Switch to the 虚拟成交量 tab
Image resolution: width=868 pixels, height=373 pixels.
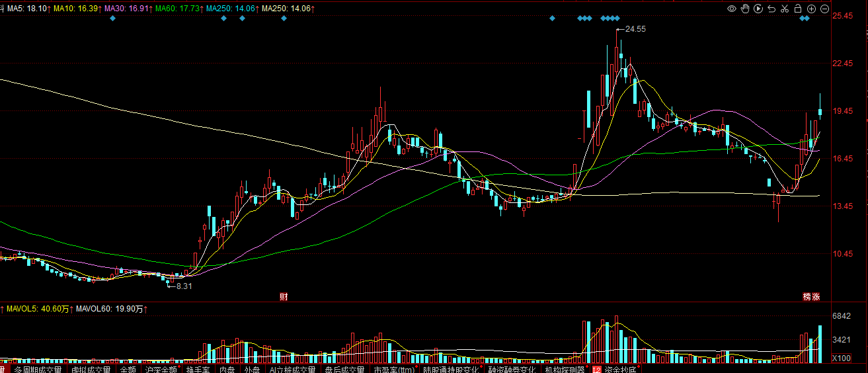(90, 368)
